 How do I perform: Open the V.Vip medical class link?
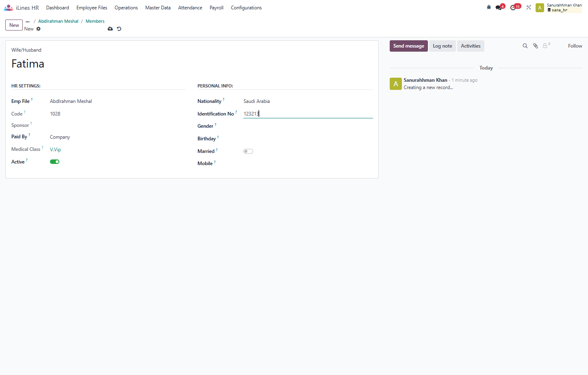[x=55, y=150]
